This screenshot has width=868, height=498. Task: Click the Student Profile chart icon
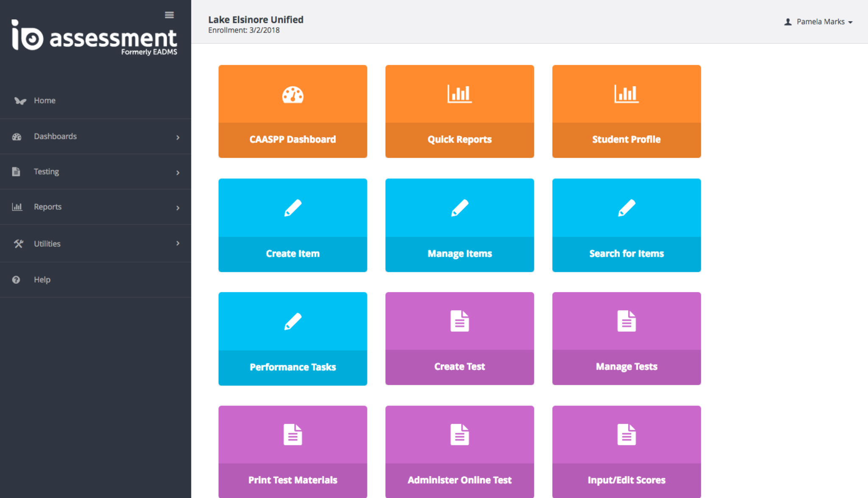point(626,94)
